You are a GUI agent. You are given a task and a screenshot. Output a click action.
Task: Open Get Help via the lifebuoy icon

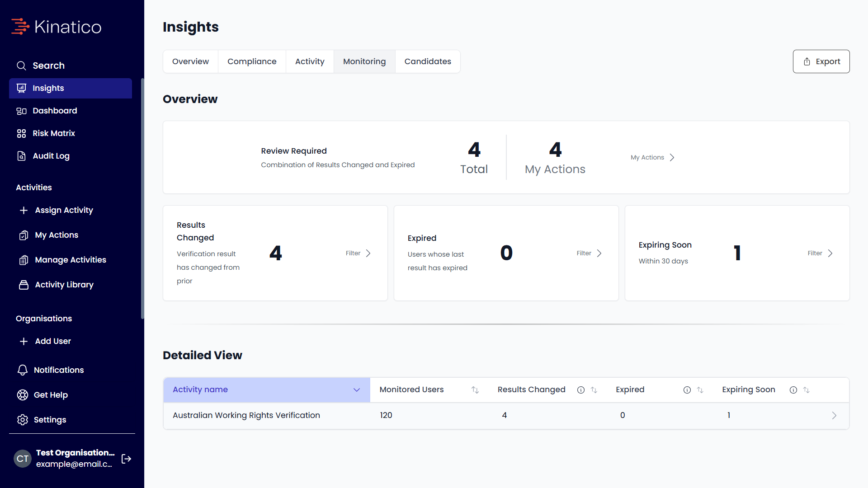tap(22, 395)
